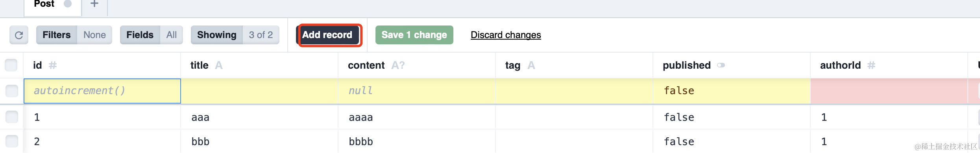The image size is (980, 153).
Task: Click the refresh records icon
Action: tap(19, 35)
